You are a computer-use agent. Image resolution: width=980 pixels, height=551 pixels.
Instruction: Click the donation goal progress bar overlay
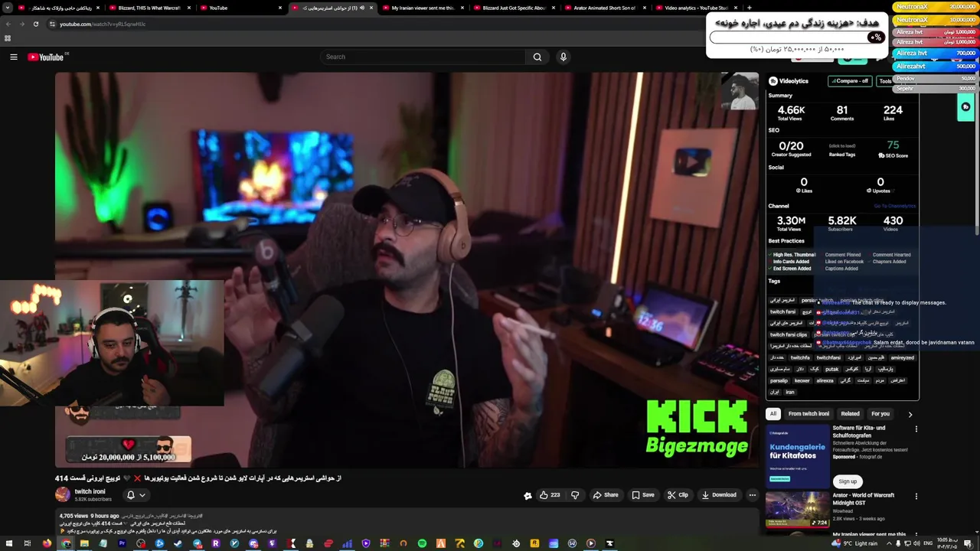pos(797,37)
